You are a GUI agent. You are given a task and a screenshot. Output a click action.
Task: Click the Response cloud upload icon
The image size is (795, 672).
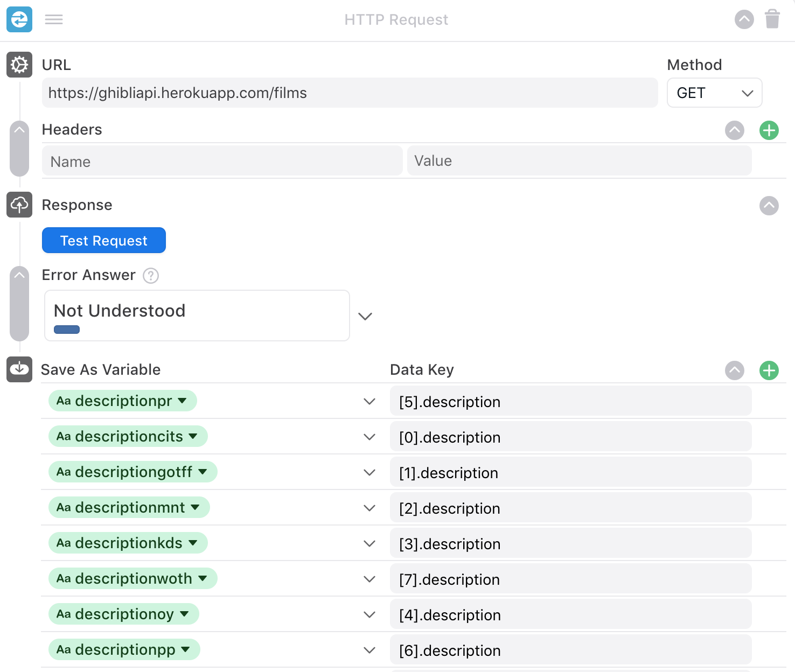point(19,205)
